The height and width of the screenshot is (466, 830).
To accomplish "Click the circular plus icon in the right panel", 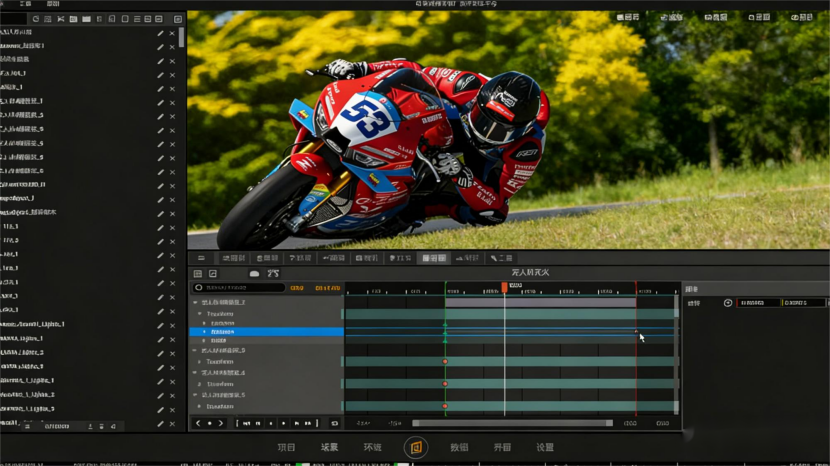I will coord(728,303).
